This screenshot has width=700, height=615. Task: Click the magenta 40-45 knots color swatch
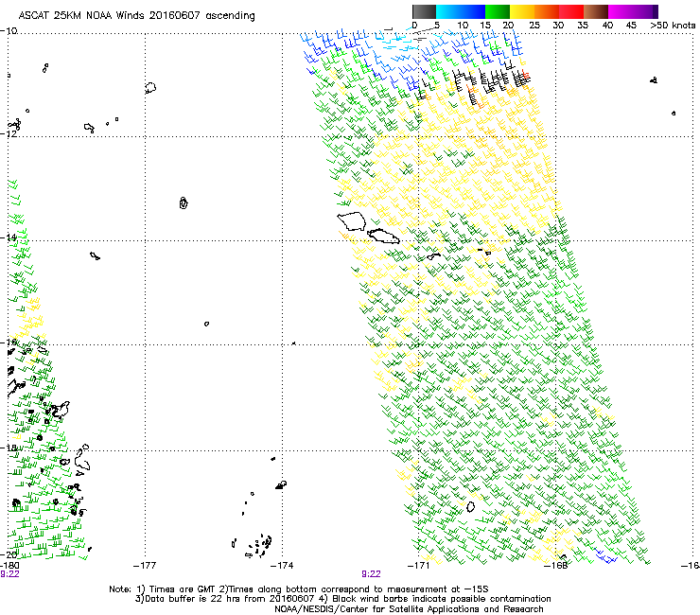pos(621,11)
